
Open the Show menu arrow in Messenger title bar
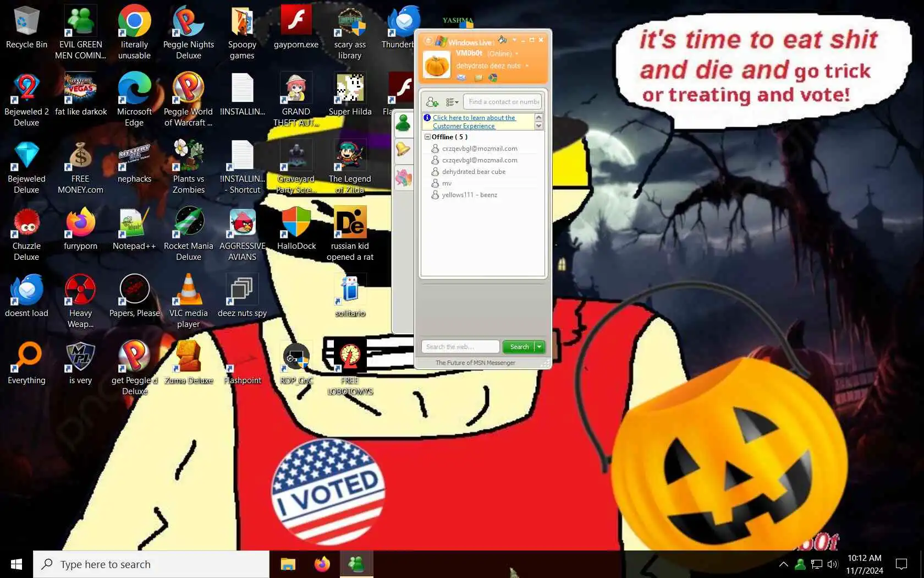point(514,40)
